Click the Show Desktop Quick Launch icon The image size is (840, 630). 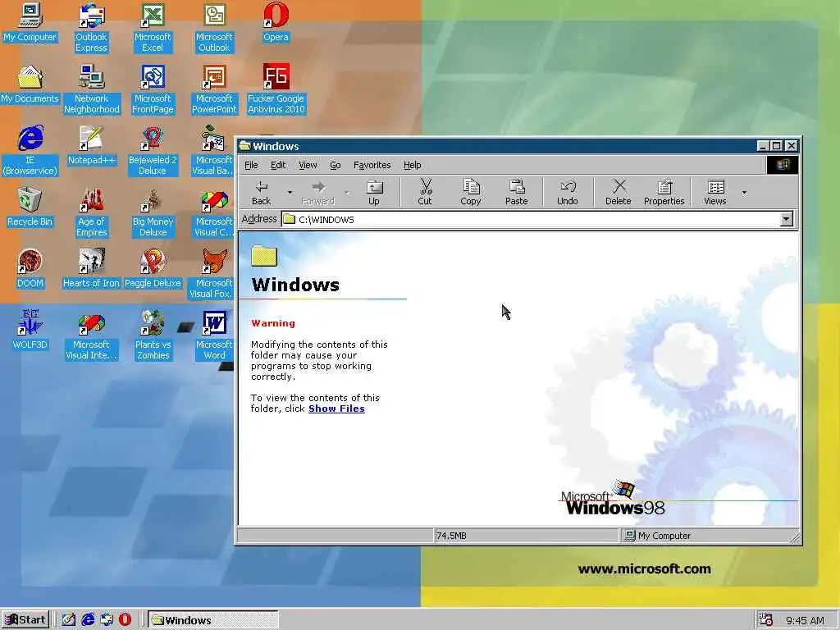(x=69, y=620)
